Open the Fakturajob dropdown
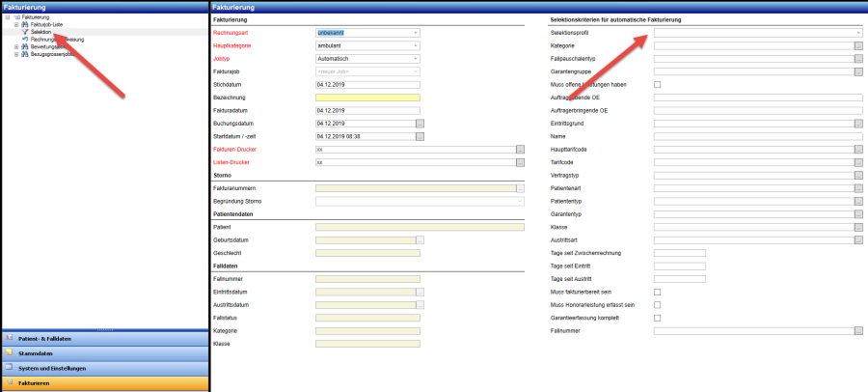This screenshot has height=392, width=868. coord(415,71)
